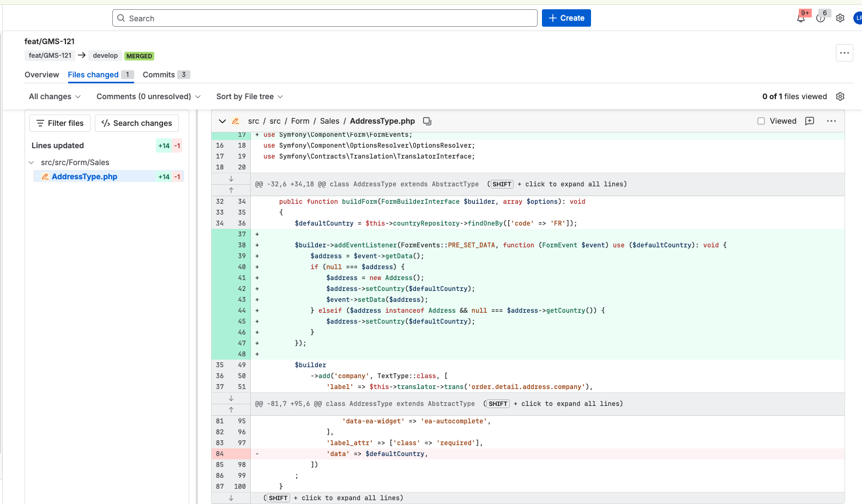Open pull request more actions menu
The image size is (862, 504).
point(844,53)
